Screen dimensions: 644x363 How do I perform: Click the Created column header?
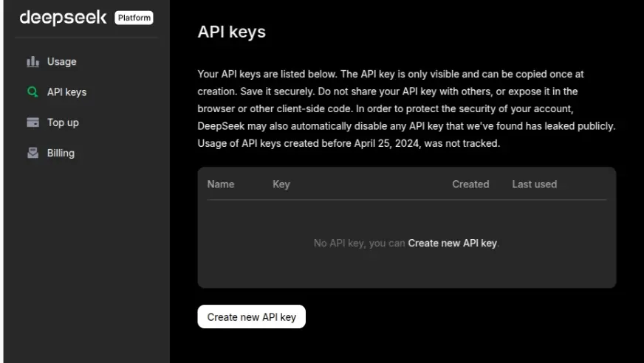coord(470,184)
